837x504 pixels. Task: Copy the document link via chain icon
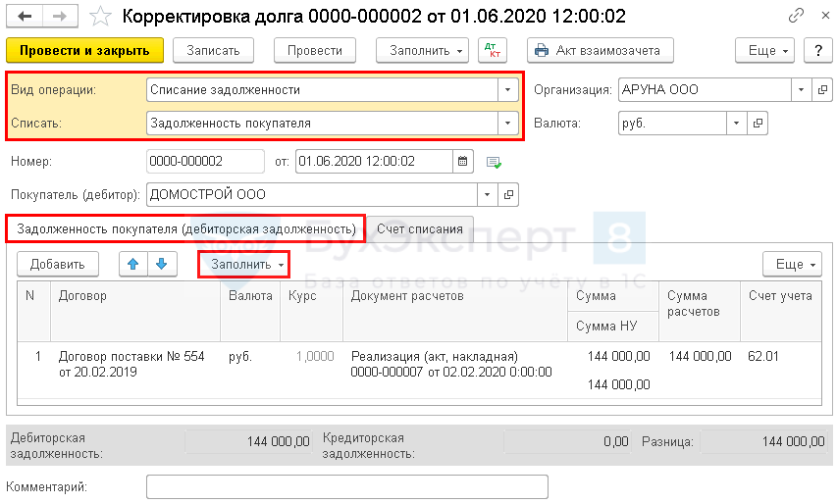(x=793, y=17)
